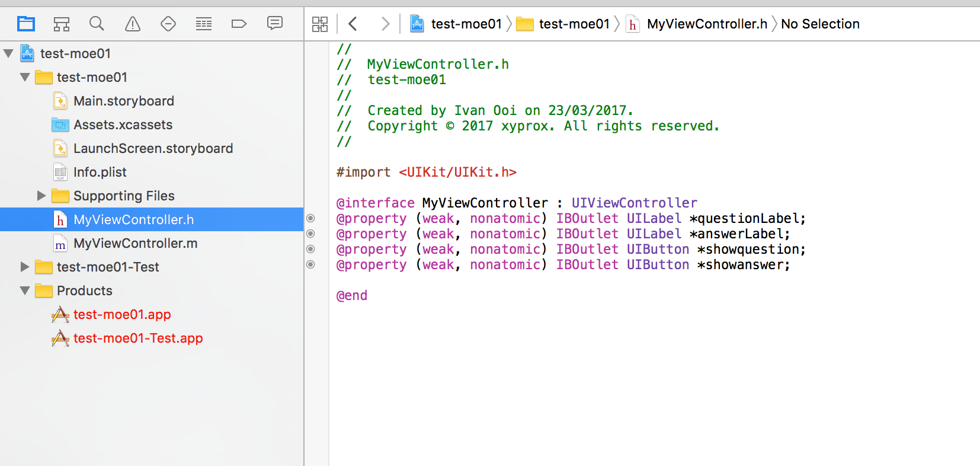Open the Symbol navigator tab
980x466 pixels.
[x=62, y=24]
